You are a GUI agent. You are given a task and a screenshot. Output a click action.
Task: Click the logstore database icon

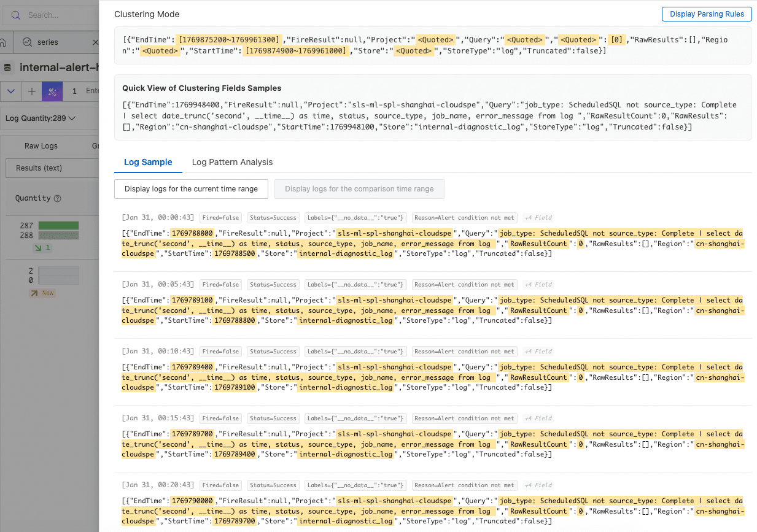[8, 67]
